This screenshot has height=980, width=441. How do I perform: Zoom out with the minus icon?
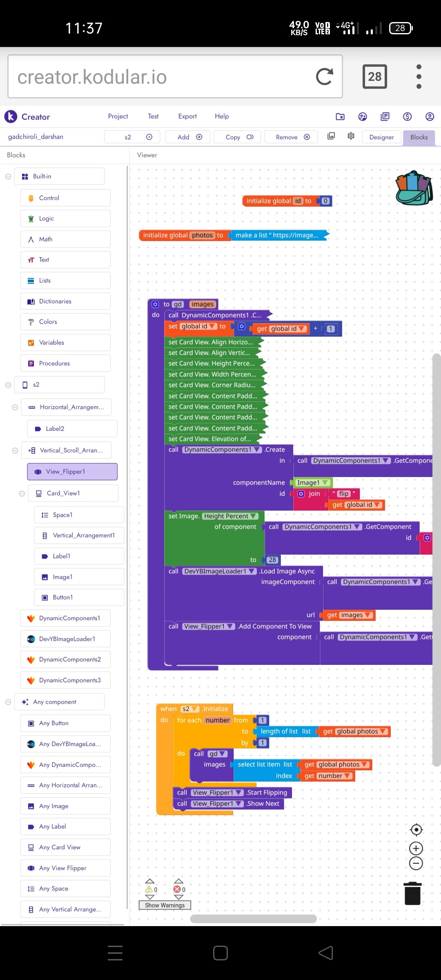[x=416, y=863]
